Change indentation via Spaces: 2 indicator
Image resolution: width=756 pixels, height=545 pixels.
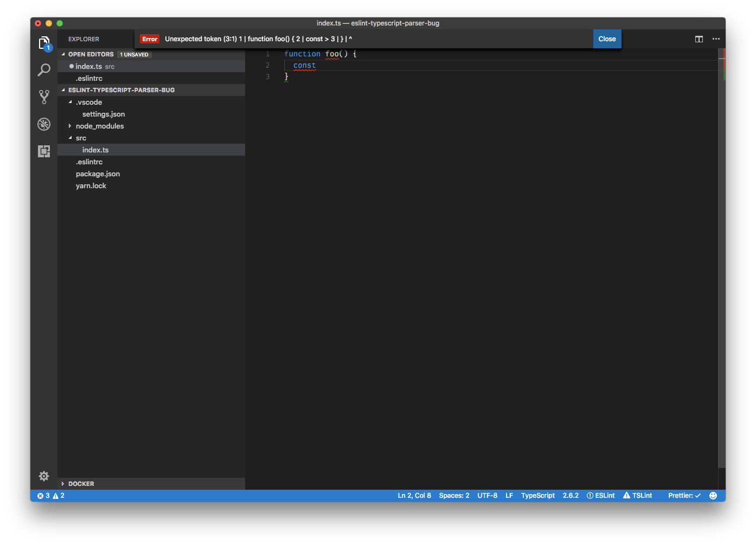(x=454, y=495)
